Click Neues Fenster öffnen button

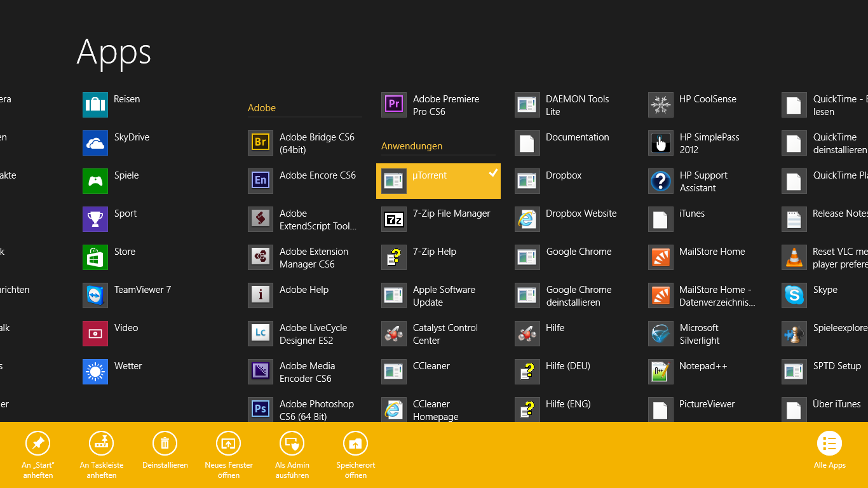(229, 456)
